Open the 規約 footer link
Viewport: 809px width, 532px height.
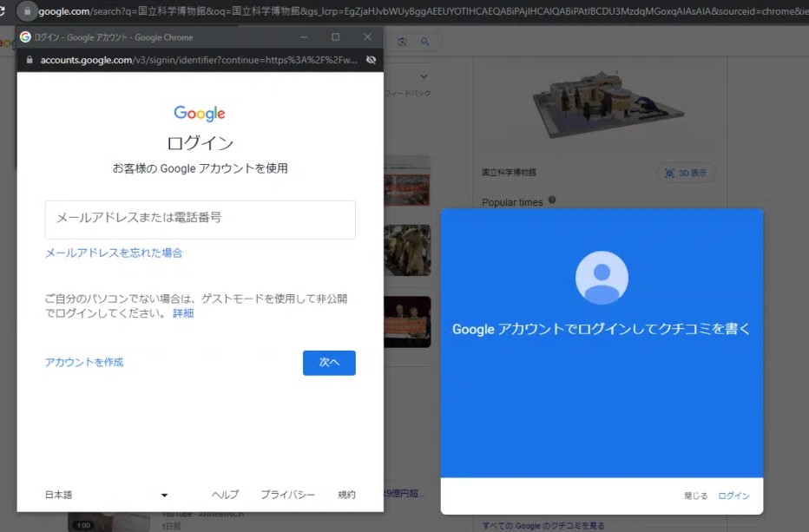[x=346, y=495]
